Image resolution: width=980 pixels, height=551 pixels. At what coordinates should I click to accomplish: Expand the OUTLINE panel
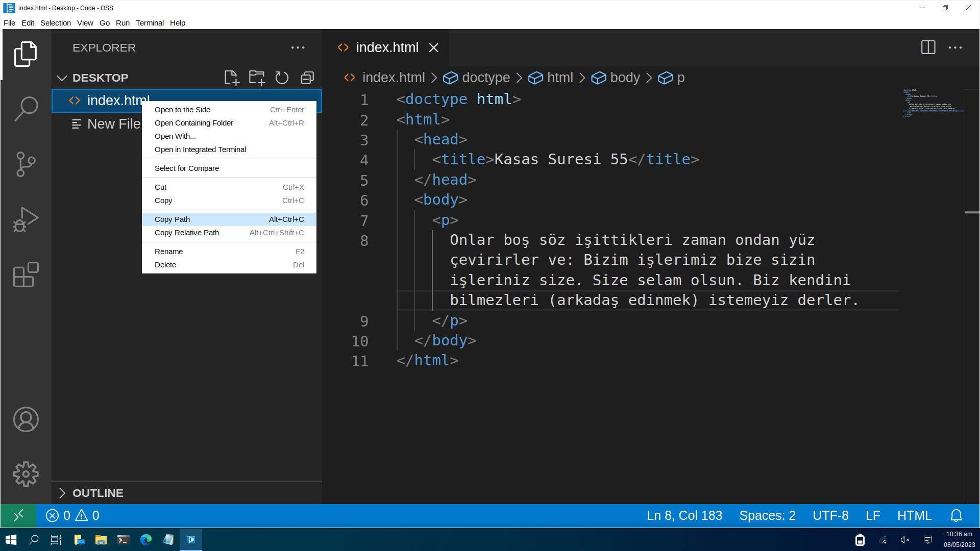(x=62, y=493)
